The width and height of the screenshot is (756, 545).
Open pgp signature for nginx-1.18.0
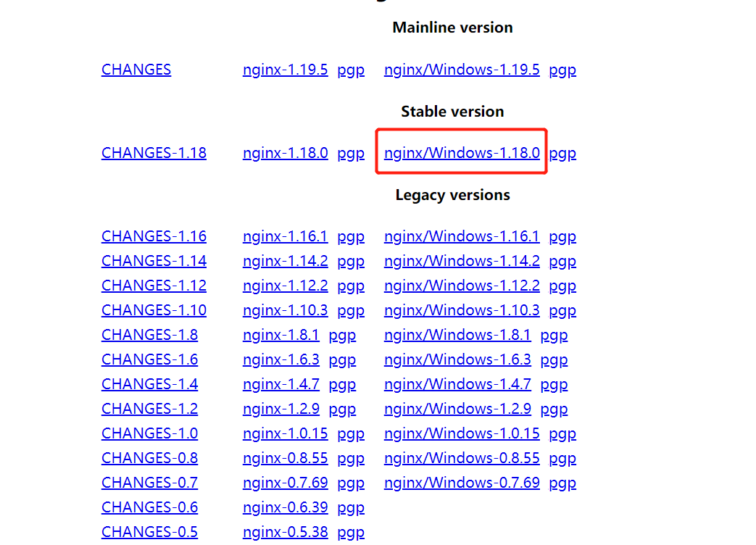tap(351, 154)
